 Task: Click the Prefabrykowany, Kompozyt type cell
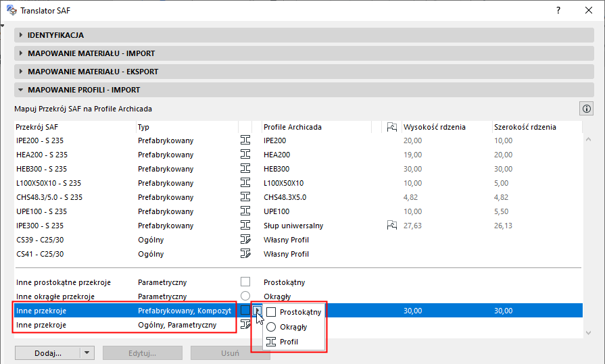pos(185,311)
